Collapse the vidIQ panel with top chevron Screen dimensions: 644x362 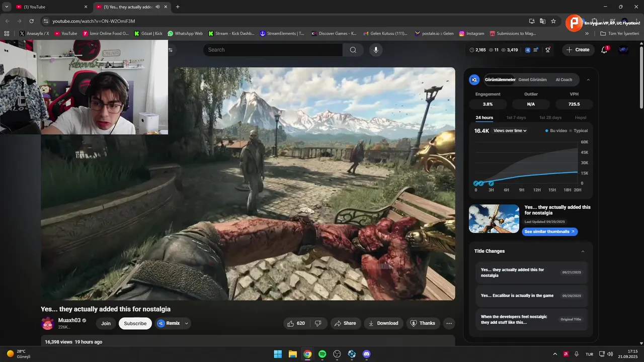click(588, 79)
